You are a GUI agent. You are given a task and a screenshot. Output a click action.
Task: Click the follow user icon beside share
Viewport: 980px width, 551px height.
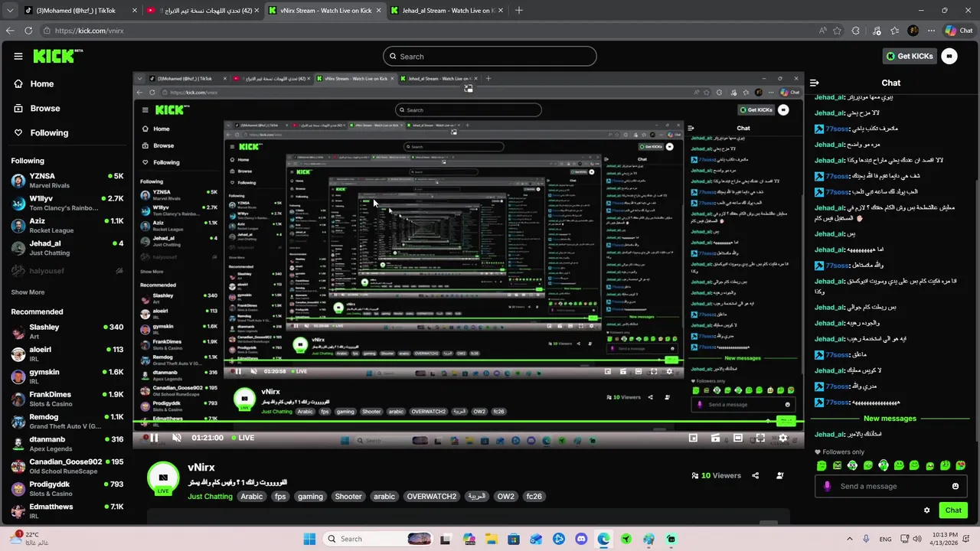779,475
